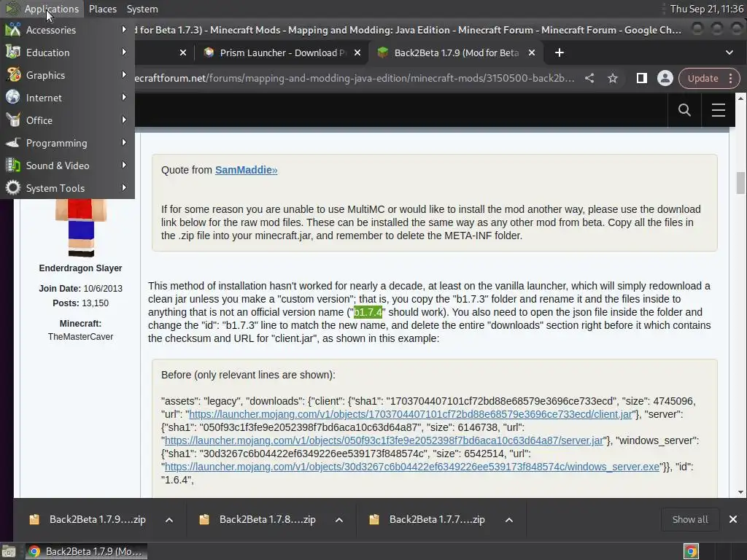The width and height of the screenshot is (747, 560).
Task: Open the Education submenu
Action: click(67, 52)
